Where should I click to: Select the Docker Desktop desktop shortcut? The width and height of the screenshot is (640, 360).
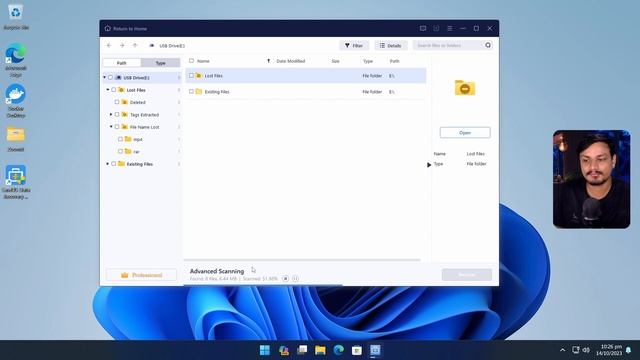tap(16, 101)
